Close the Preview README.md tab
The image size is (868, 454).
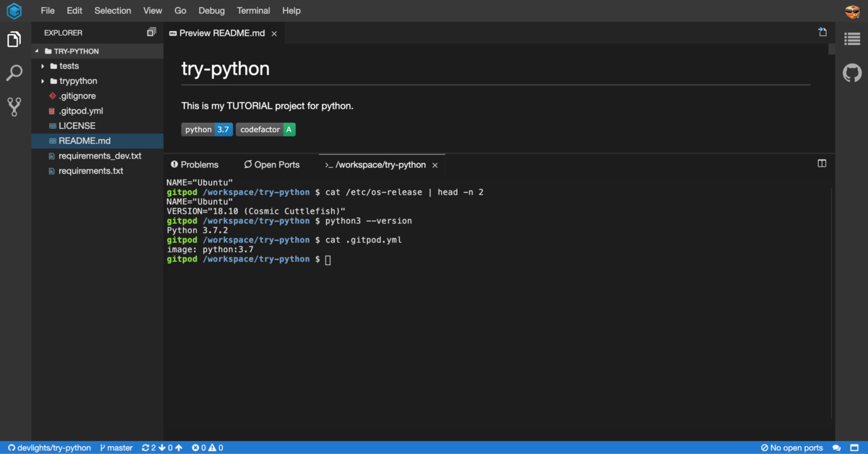pos(274,33)
